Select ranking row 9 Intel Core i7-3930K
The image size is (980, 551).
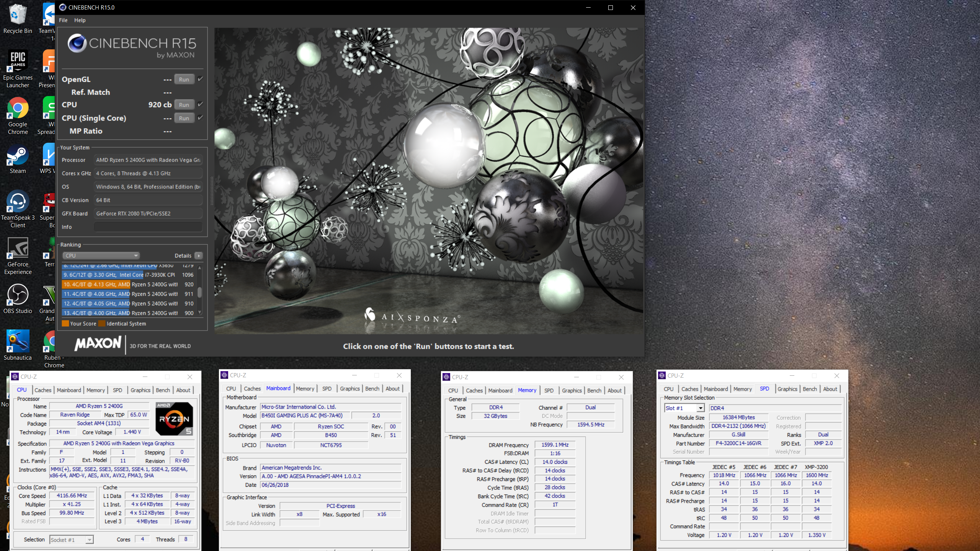[x=129, y=275]
